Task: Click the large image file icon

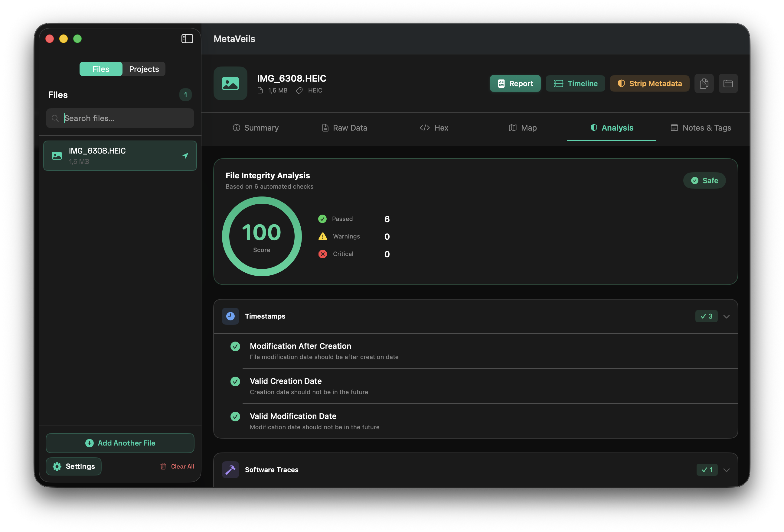Action: [230, 84]
